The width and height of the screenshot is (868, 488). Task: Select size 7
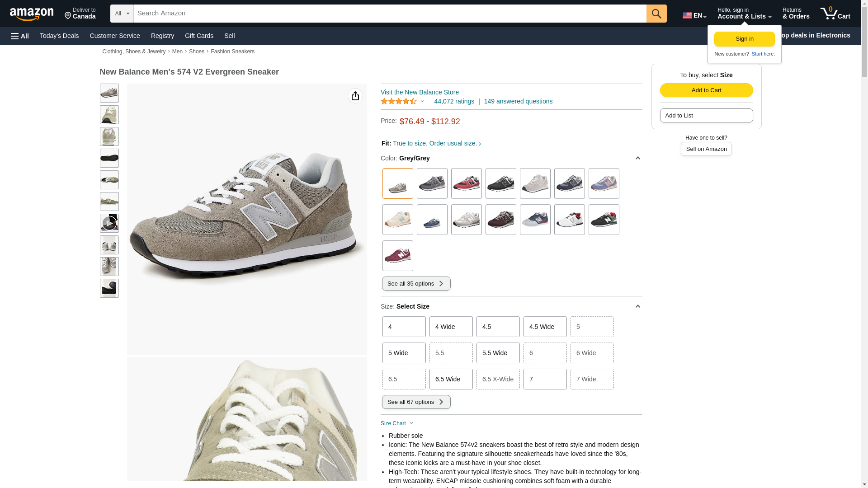tap(545, 379)
